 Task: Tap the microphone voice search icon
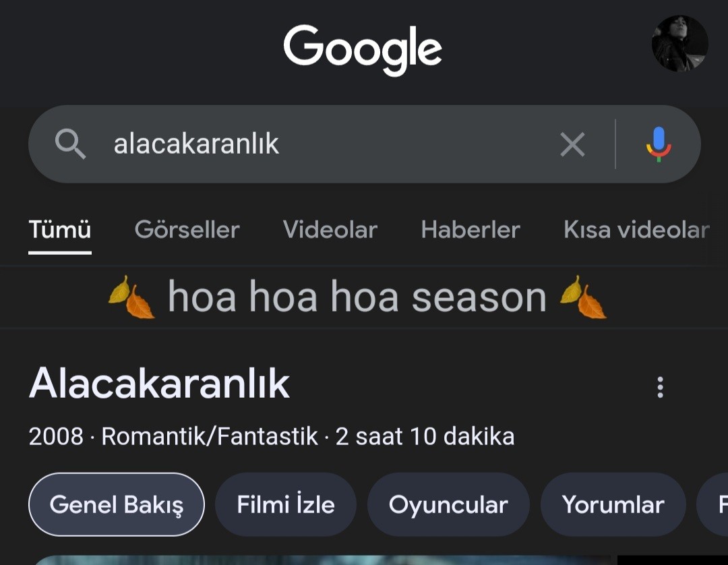[x=659, y=144]
